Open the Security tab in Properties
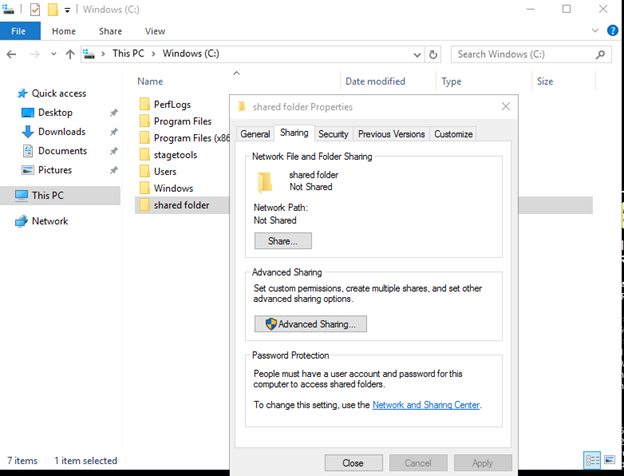 (x=333, y=134)
